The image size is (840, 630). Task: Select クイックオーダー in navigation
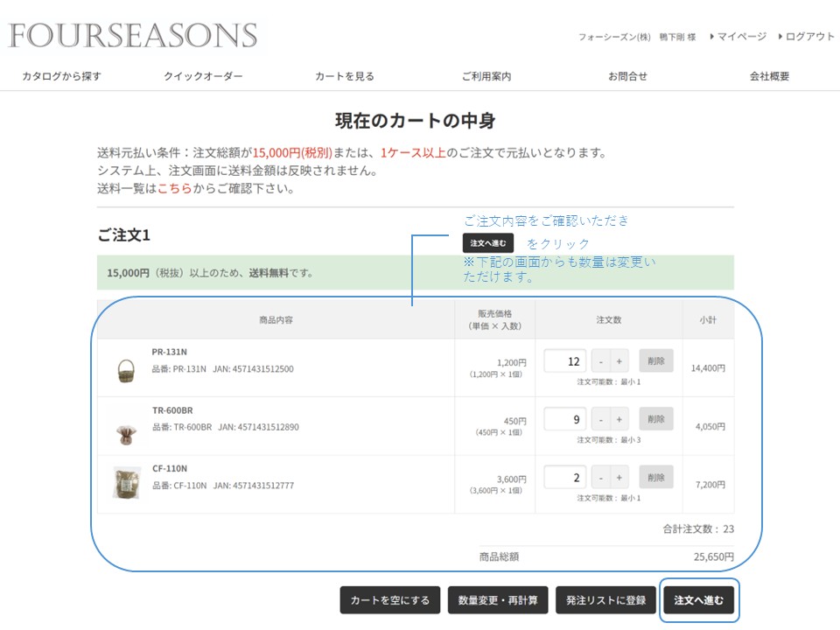click(203, 76)
